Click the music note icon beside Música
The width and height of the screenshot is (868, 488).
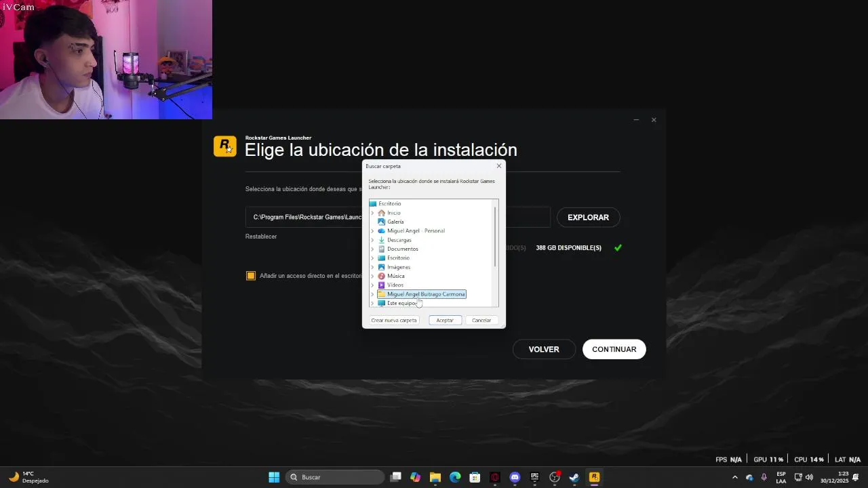pos(381,276)
